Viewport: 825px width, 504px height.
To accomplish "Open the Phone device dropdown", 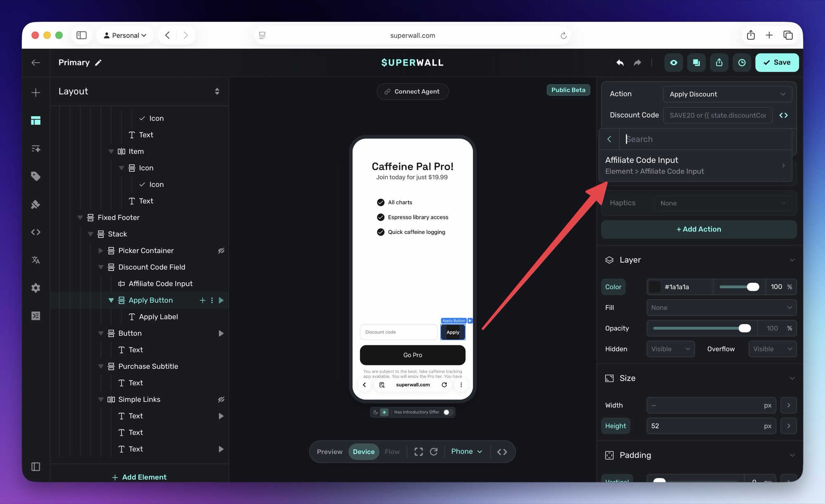I will point(467,452).
